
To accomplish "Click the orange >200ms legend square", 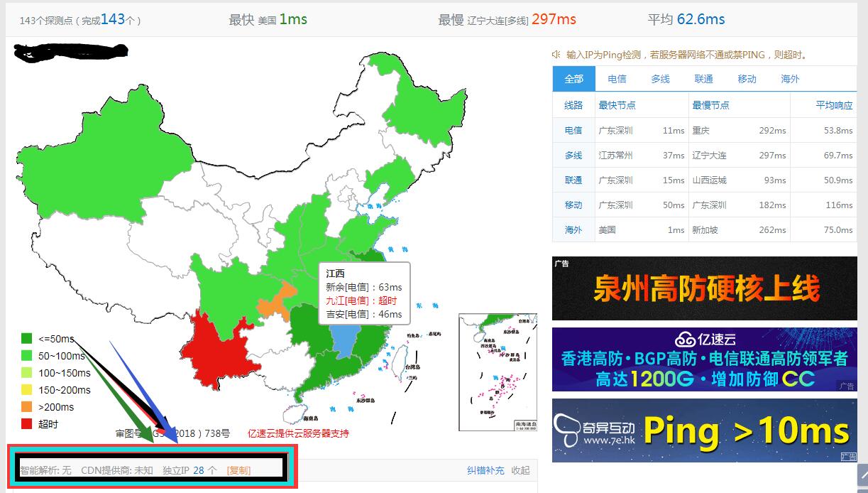I will click(27, 407).
